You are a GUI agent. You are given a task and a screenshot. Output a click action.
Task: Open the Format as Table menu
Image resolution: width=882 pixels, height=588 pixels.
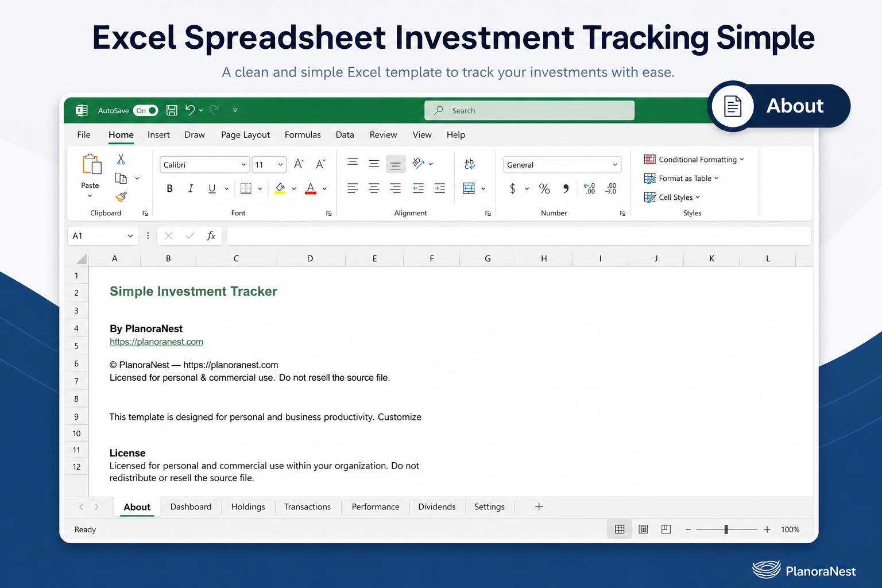[682, 179]
